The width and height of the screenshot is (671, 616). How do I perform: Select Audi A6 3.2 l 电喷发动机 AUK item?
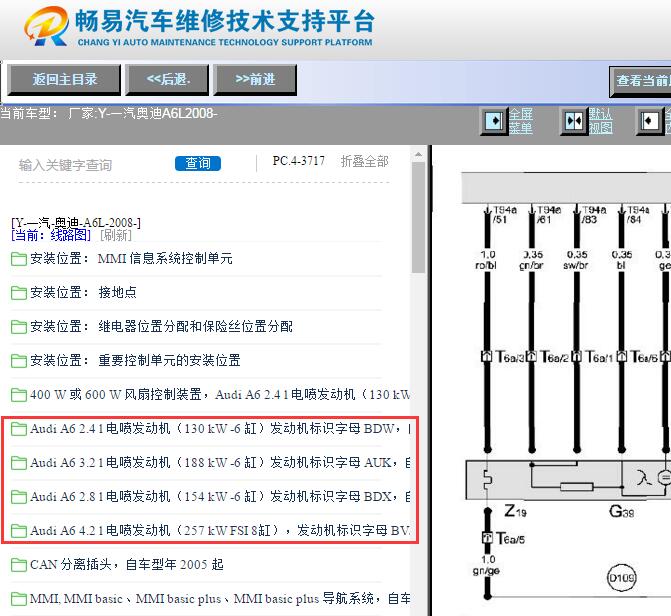tap(220, 462)
